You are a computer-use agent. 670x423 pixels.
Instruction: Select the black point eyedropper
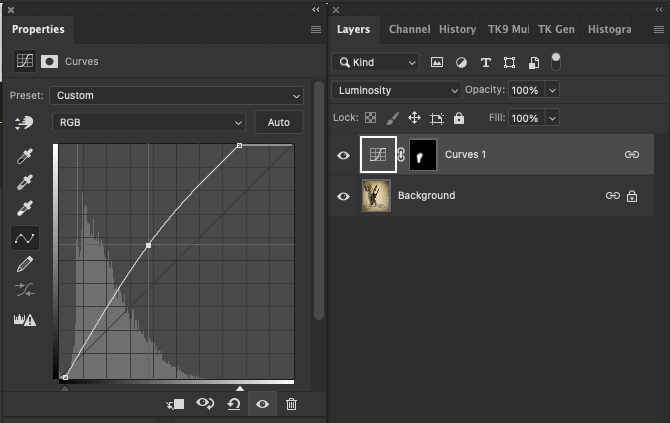(26, 157)
